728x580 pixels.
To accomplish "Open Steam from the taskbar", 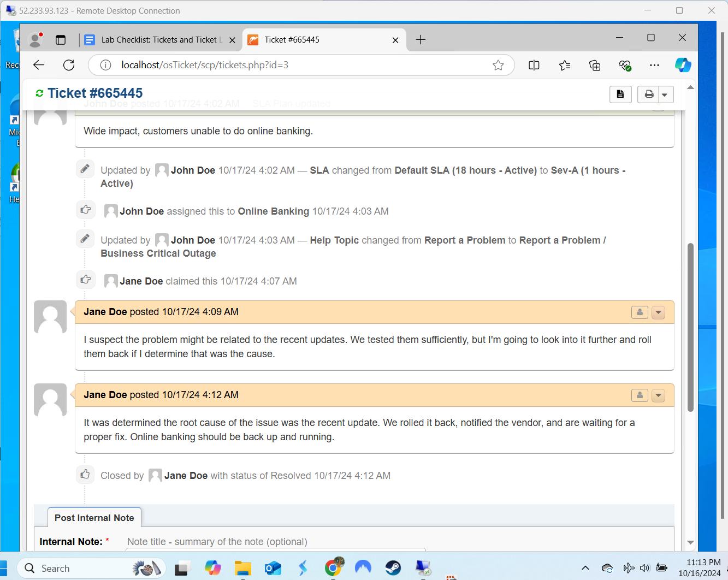I will [x=393, y=569].
